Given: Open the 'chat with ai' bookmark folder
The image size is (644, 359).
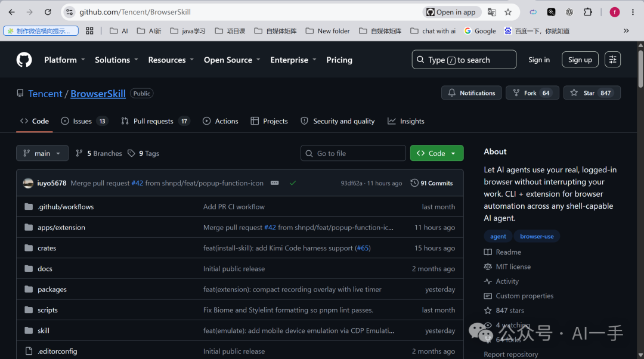Looking at the screenshot, I should pos(433,31).
